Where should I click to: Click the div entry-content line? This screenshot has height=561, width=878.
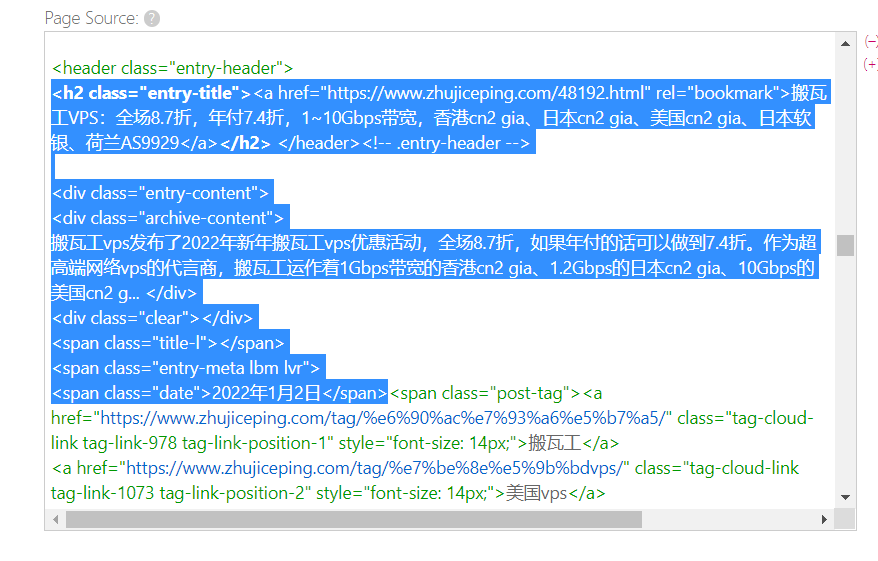click(x=160, y=193)
